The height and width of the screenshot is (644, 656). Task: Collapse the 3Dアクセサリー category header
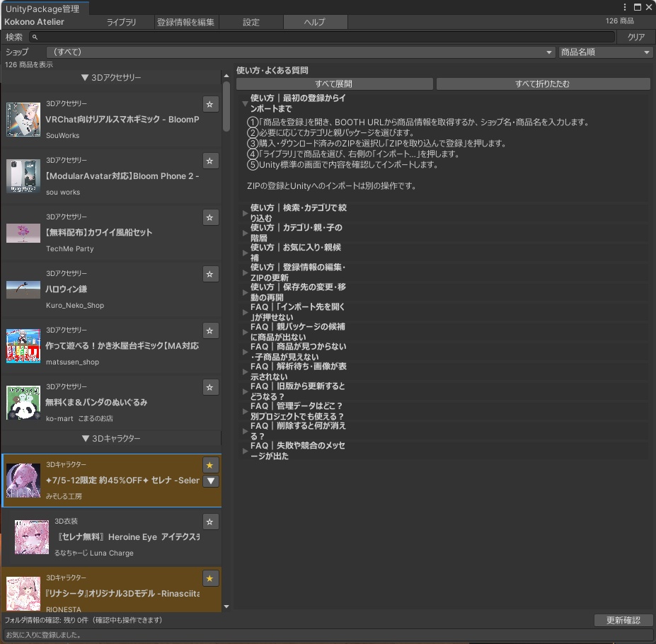tap(111, 77)
